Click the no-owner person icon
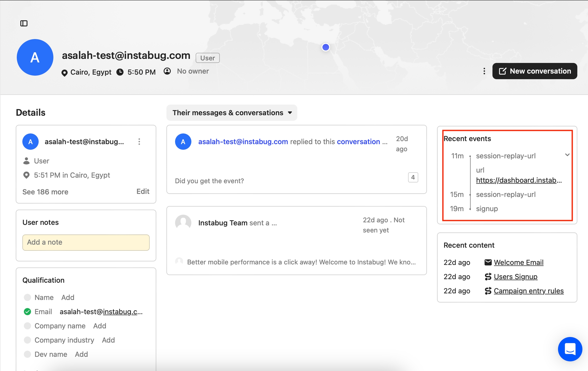Screen dimensions: 588x371 click(x=167, y=71)
